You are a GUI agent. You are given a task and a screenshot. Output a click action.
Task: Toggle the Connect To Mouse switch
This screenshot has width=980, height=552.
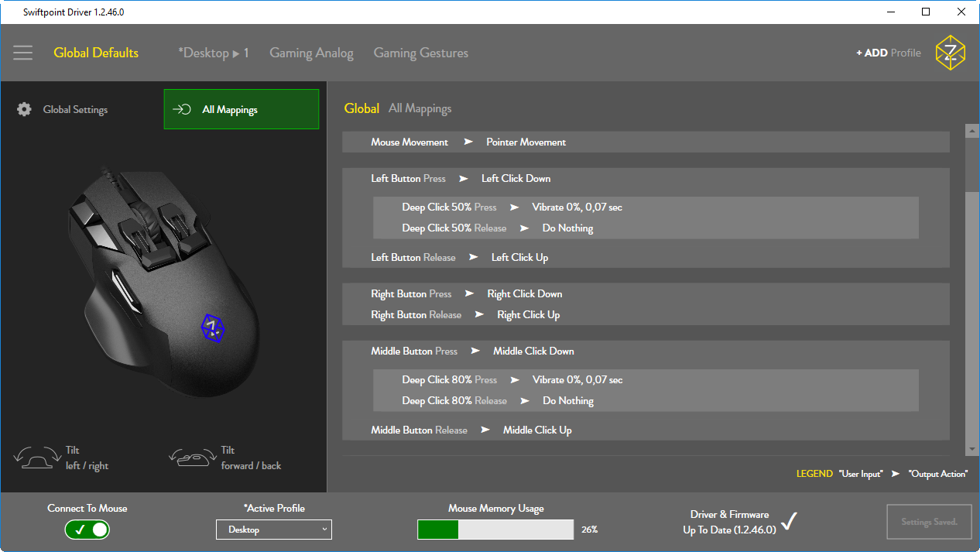point(87,530)
